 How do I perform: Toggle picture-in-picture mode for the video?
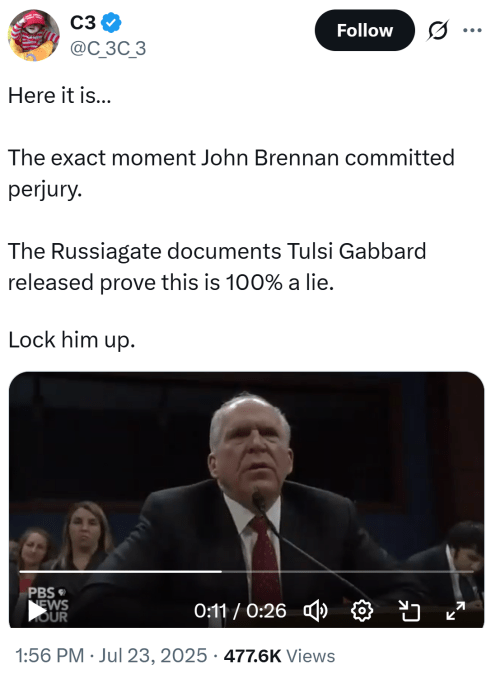pos(409,611)
